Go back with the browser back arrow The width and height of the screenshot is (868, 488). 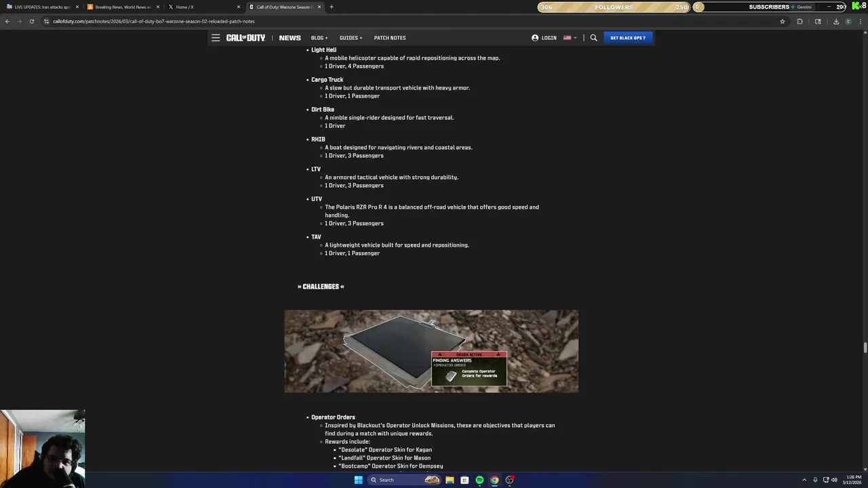7,21
